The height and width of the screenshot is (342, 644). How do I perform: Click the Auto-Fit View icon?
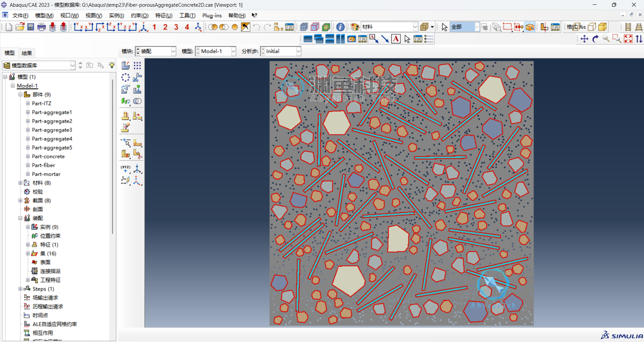pyautogui.click(x=628, y=39)
